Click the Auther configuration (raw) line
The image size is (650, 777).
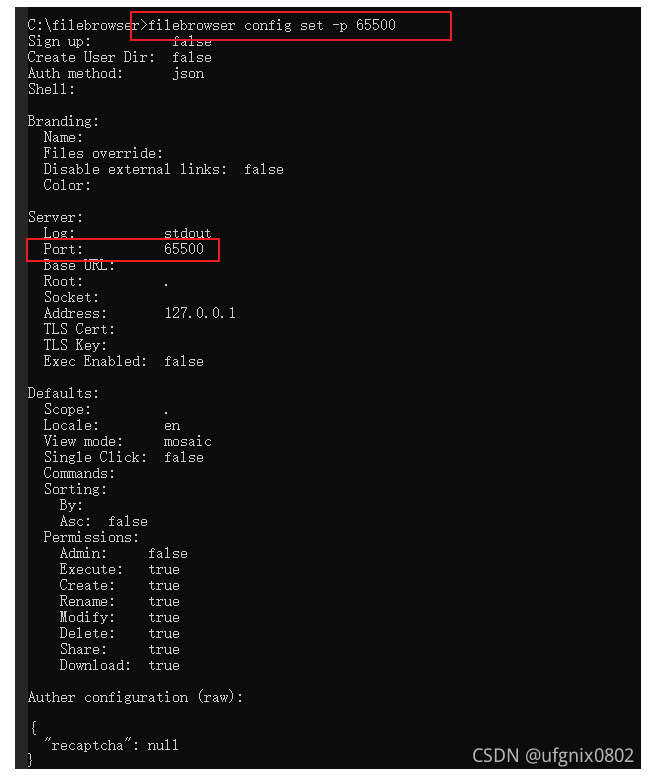pos(135,697)
